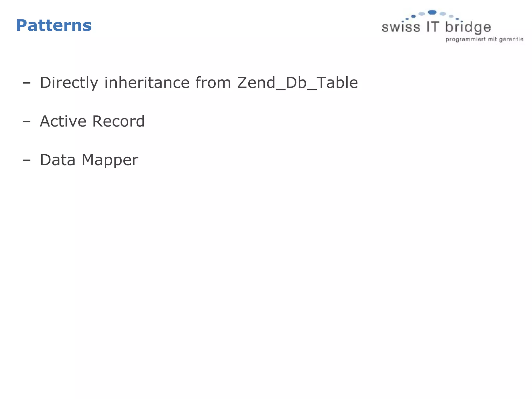Click the word 'Record'
Image resolution: width=532 pixels, height=399 pixels.
point(118,121)
